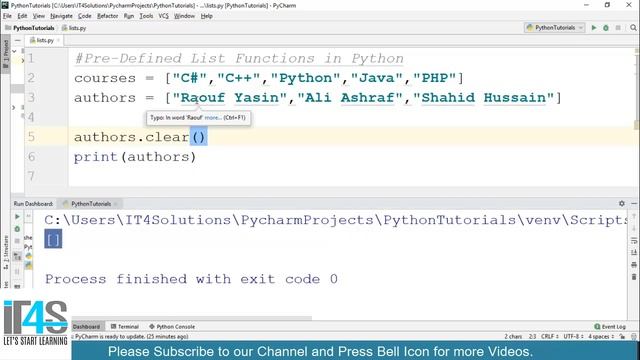Image resolution: width=640 pixels, height=360 pixels.
Task: Expand the second project tree node chevron
Action: [x=23, y=60]
